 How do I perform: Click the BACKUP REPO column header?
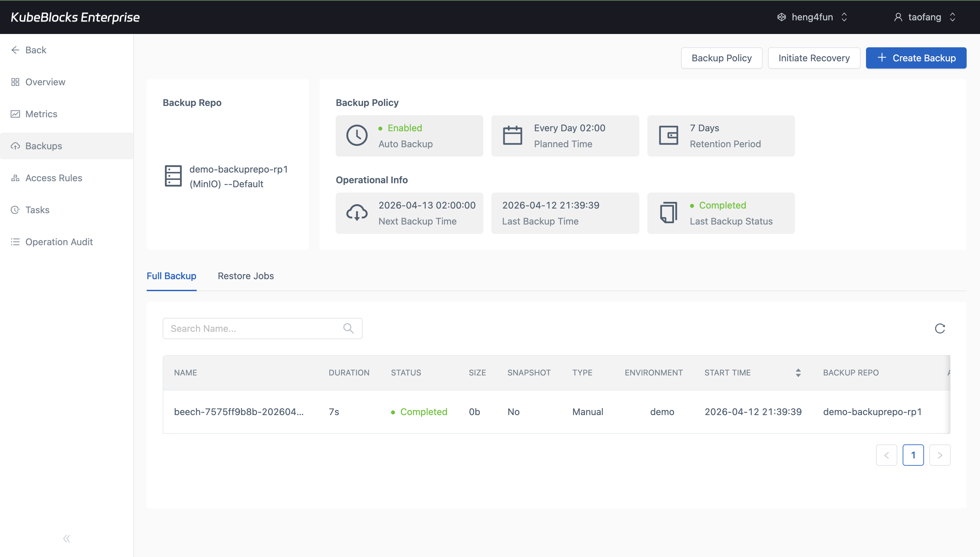point(851,372)
